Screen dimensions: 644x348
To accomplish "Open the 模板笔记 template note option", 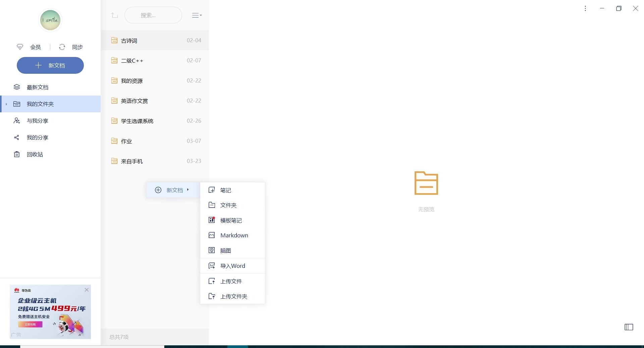I will [x=230, y=220].
